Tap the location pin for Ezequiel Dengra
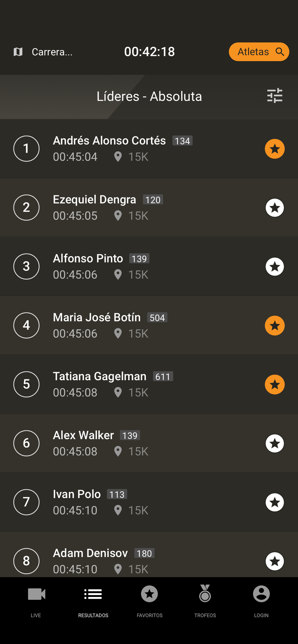This screenshot has width=298, height=644. point(118,215)
